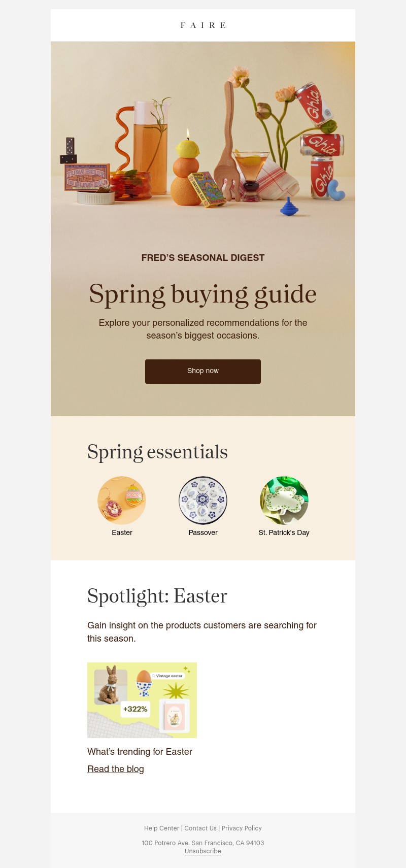Click the Shop now button
406x868 pixels.
(203, 371)
